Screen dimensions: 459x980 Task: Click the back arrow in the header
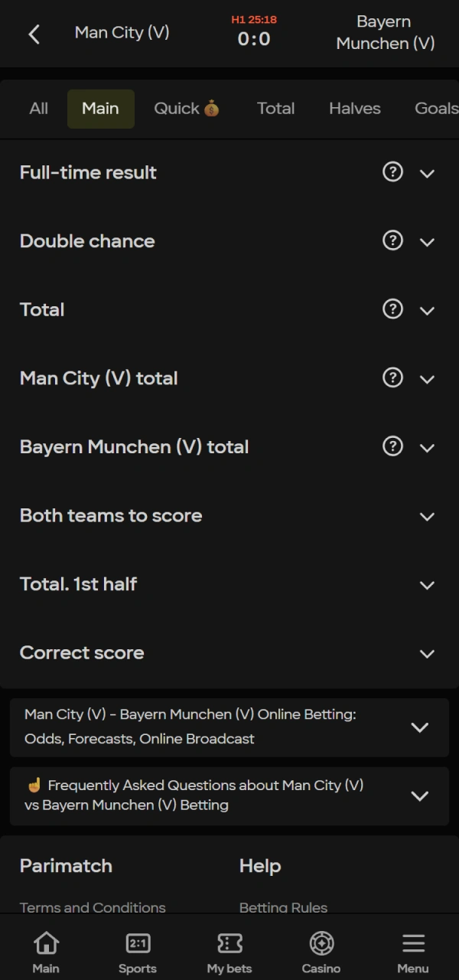(34, 34)
